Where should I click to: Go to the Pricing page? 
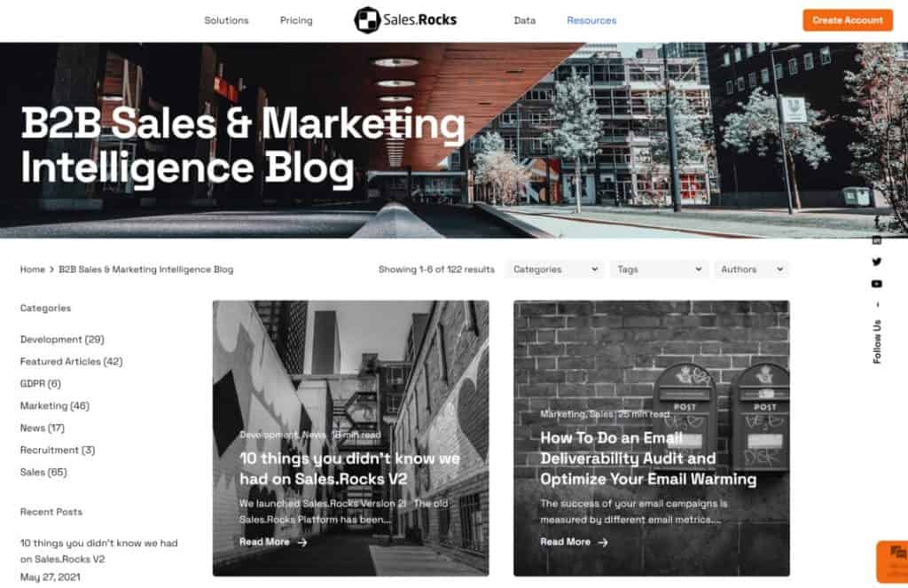pyautogui.click(x=296, y=20)
